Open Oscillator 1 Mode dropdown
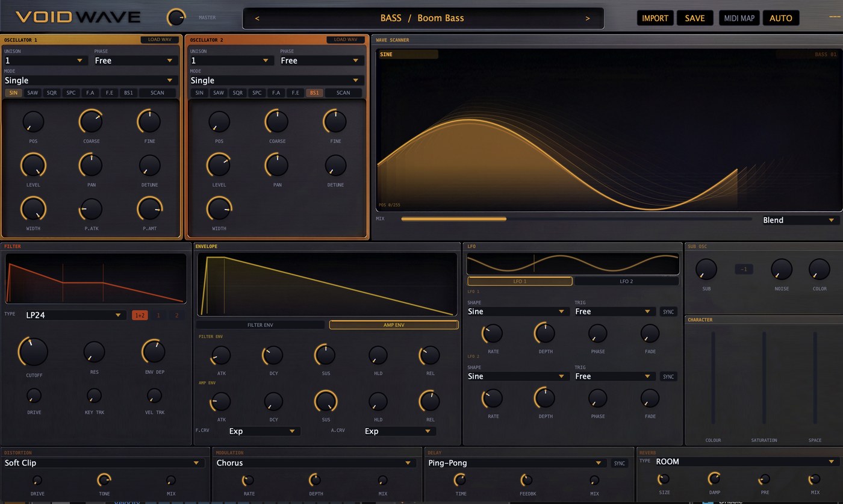The width and height of the screenshot is (843, 504). [90, 80]
